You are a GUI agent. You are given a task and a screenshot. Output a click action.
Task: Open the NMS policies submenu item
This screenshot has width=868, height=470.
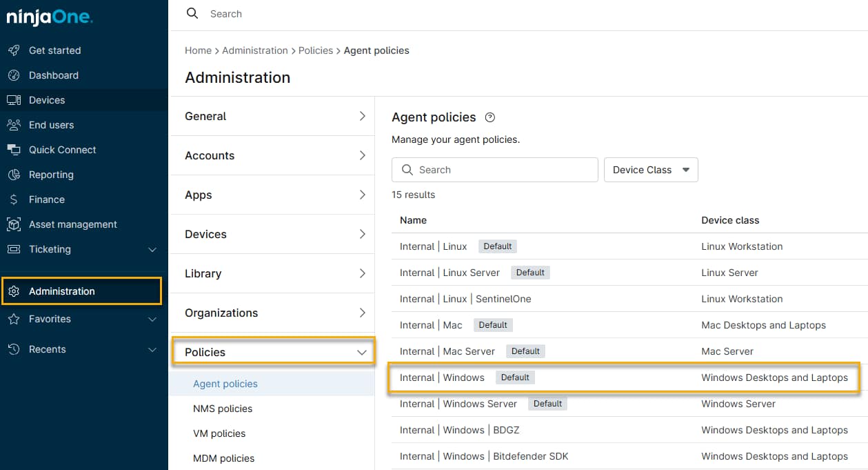point(223,409)
